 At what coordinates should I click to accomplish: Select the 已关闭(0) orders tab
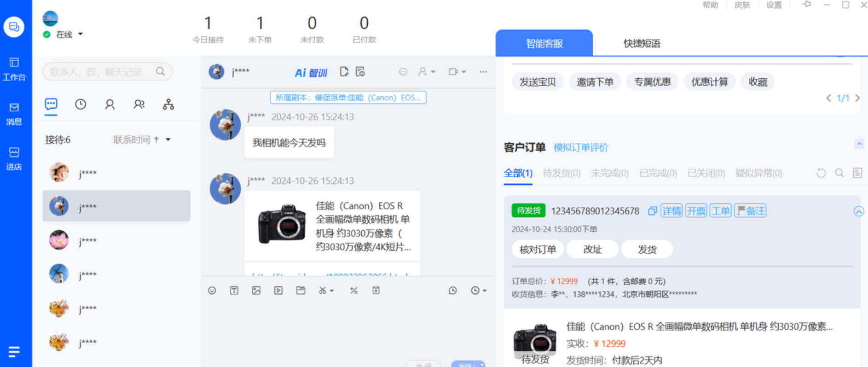tap(706, 173)
